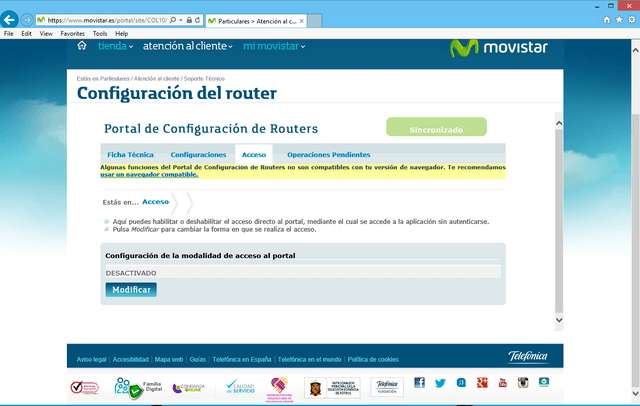
Task: Open the Política de cookies link
Action: [x=373, y=359]
